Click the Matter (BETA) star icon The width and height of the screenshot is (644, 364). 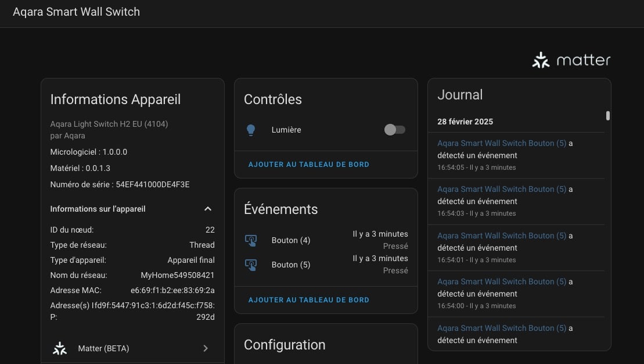point(60,348)
